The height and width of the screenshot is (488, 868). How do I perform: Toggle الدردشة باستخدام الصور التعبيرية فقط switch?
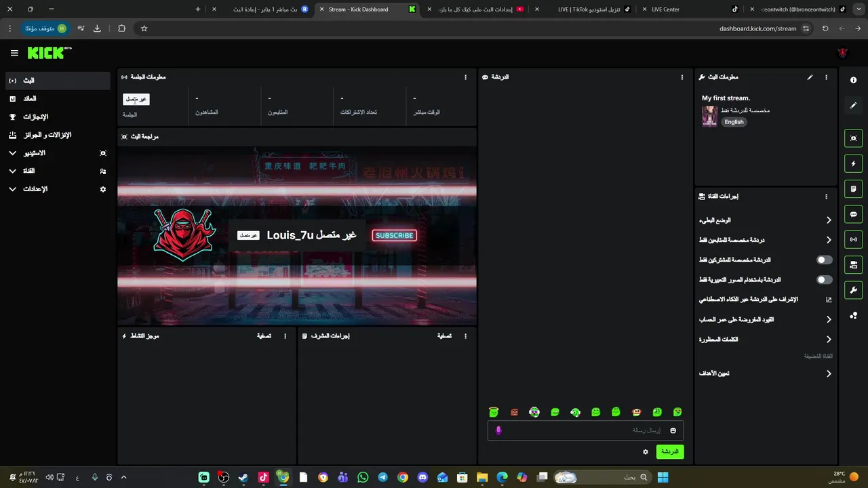pyautogui.click(x=824, y=279)
